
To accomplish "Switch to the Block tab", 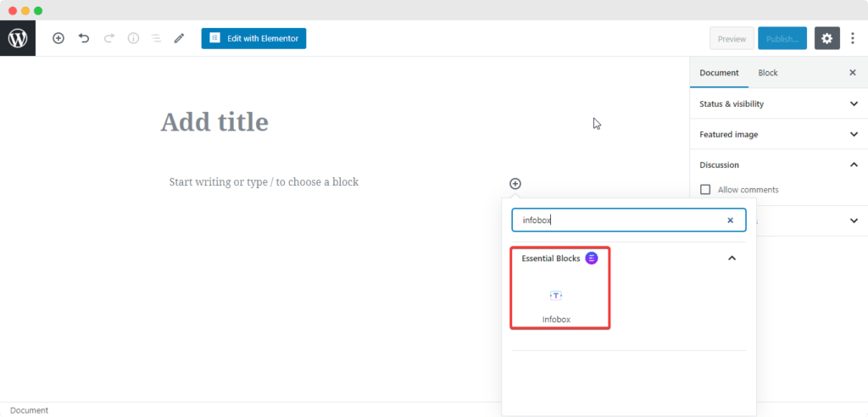I will tap(768, 73).
